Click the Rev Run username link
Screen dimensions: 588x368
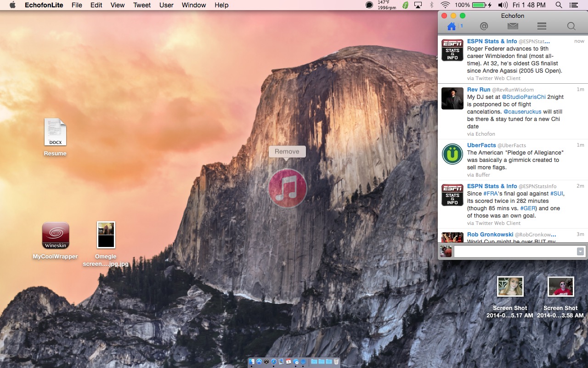tap(479, 90)
